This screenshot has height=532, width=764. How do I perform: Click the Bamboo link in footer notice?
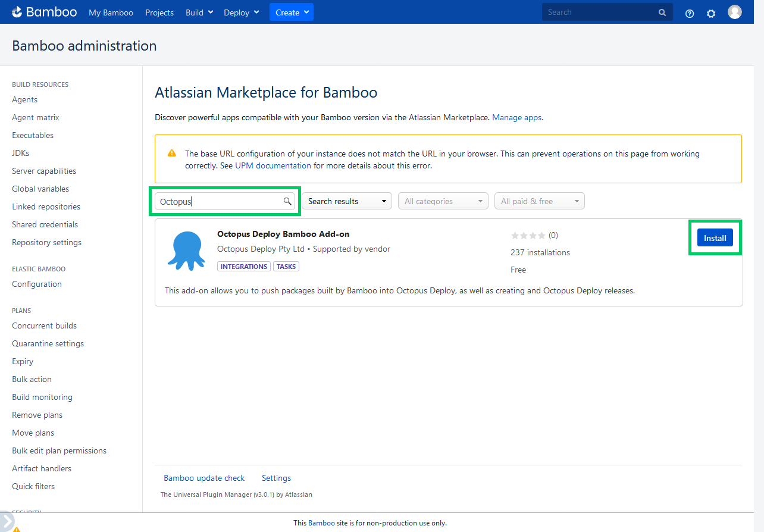(321, 522)
